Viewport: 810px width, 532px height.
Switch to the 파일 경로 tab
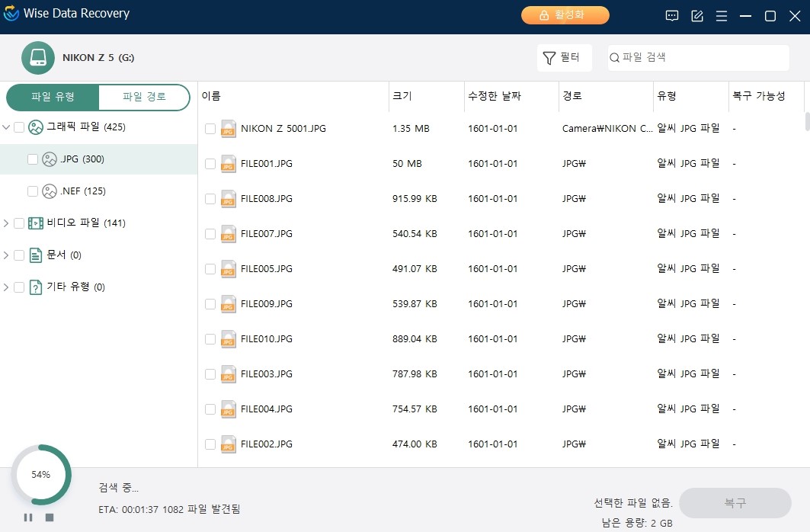[x=144, y=97]
